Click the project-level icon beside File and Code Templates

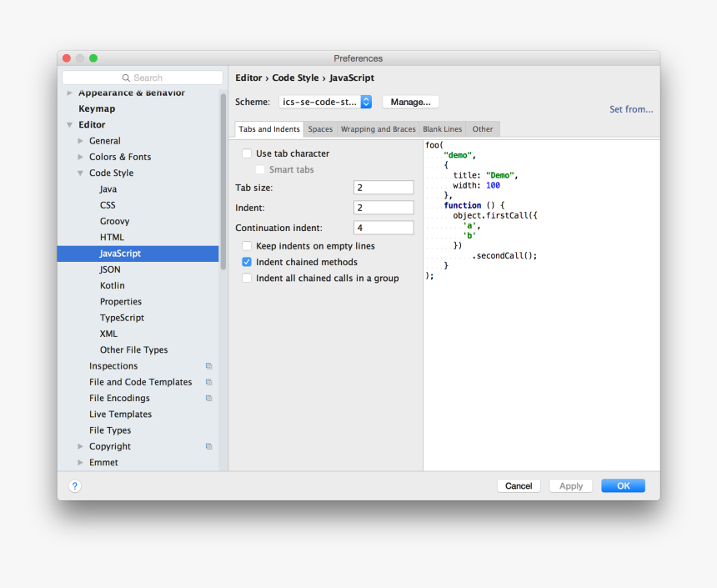[x=208, y=382]
